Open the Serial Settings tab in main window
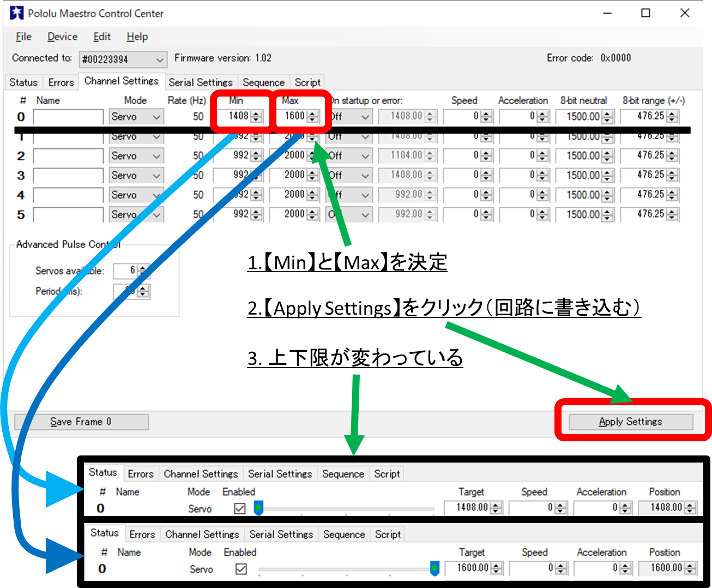This screenshot has height=588, width=712. click(x=201, y=82)
